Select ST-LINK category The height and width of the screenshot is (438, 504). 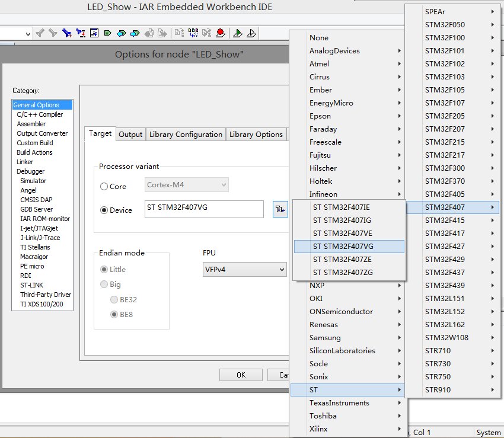pyautogui.click(x=31, y=285)
